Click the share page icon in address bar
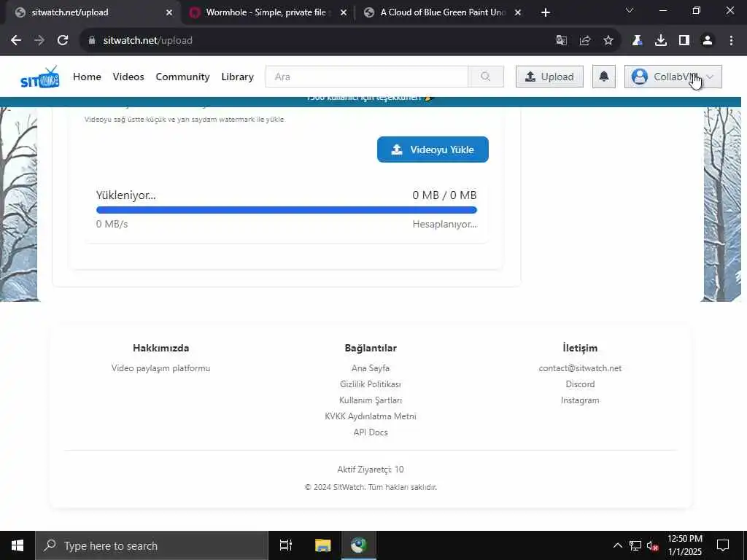747x560 pixels. [585, 41]
